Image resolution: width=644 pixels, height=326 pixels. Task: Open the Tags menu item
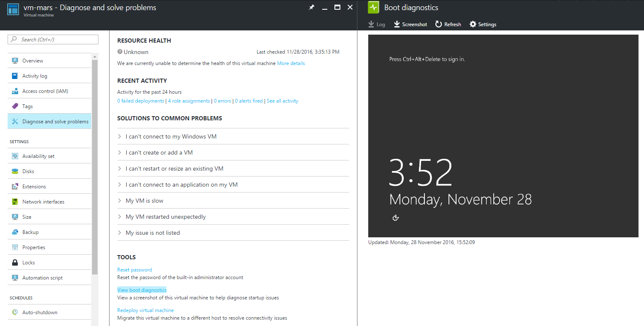(x=49, y=106)
